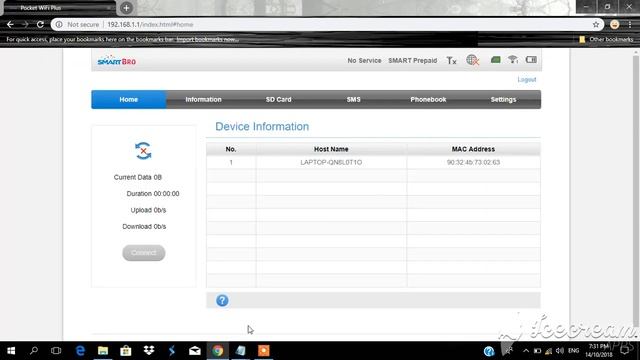
Task: Click the browser address bar
Action: coord(327,24)
